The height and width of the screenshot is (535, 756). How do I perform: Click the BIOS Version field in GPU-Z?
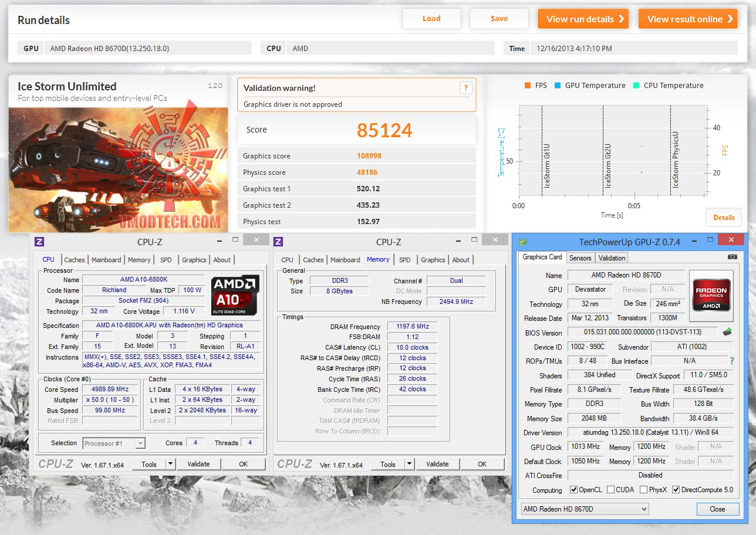click(643, 333)
